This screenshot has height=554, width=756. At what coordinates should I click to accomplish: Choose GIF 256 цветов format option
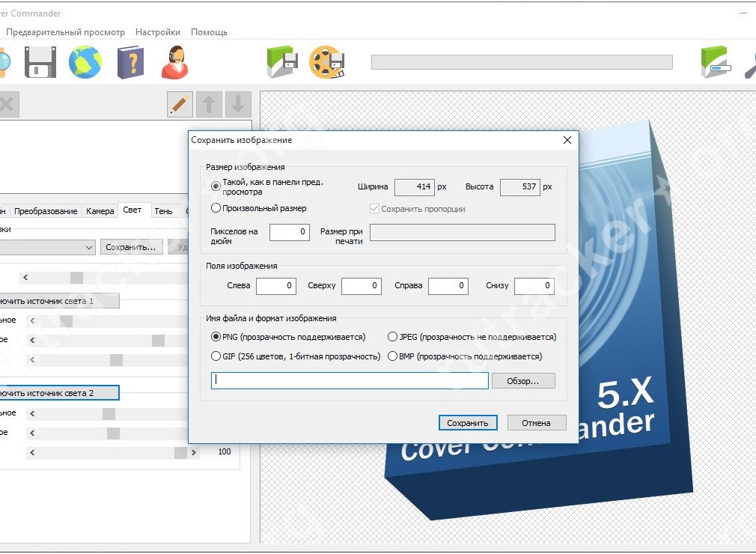coord(216,356)
